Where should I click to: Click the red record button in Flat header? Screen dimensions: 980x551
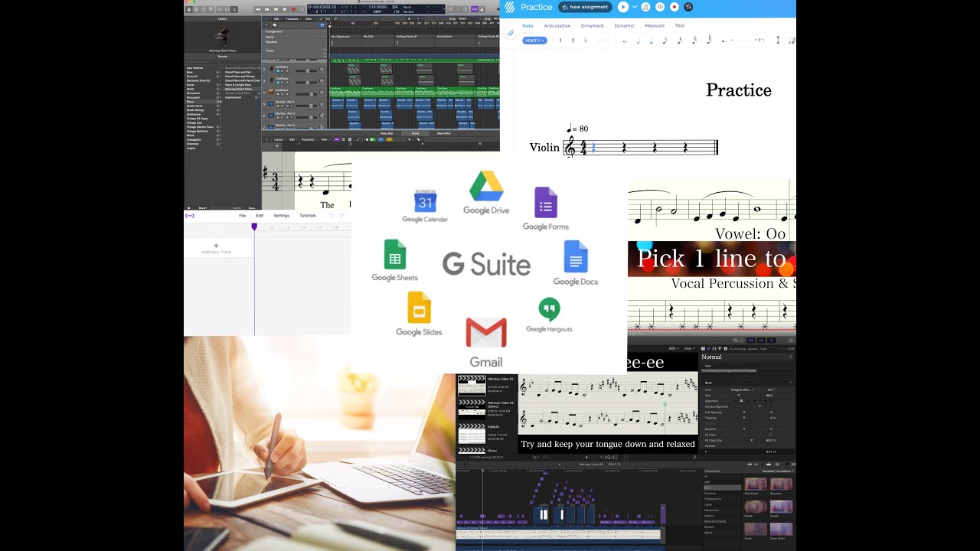(x=675, y=7)
